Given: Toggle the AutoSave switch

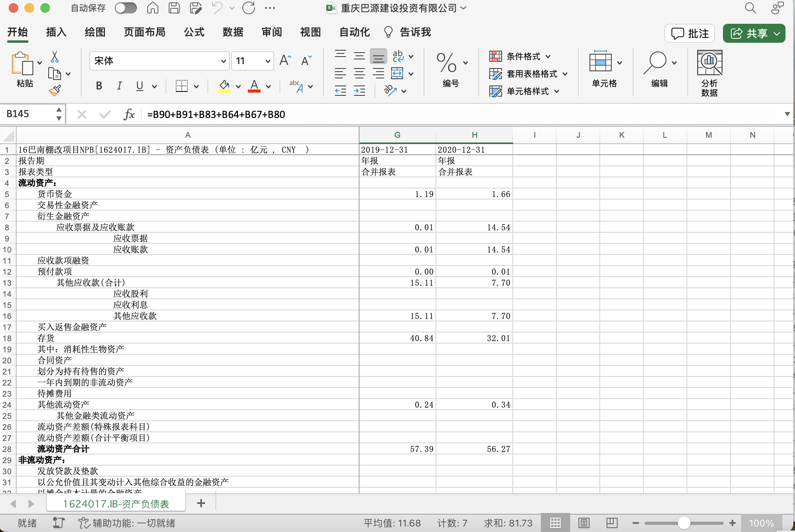Looking at the screenshot, I should (x=126, y=8).
